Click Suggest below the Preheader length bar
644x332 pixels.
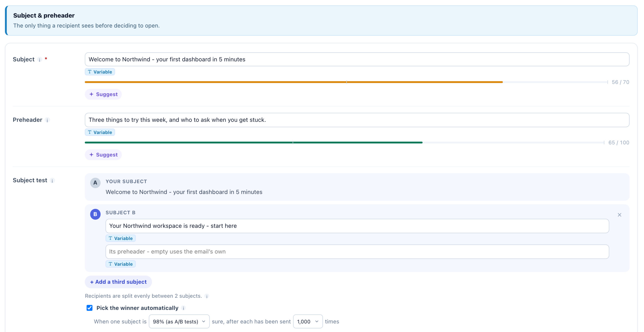pos(103,155)
